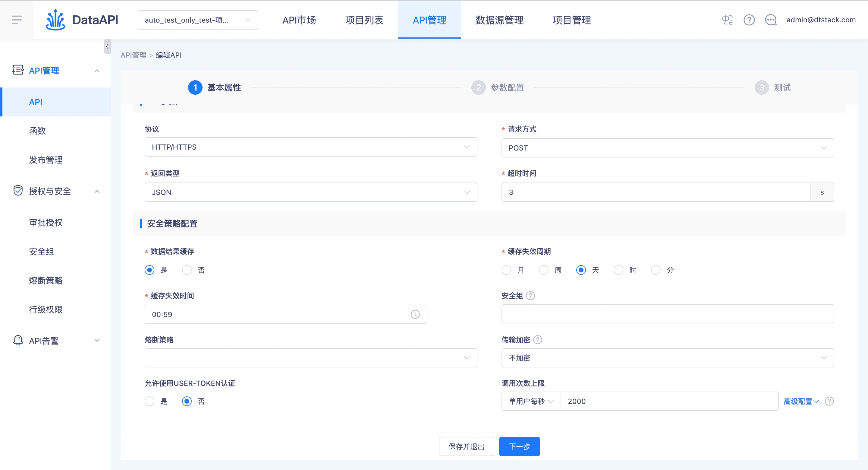The image size is (868, 470).
Task: Open the 返回类型 JSON dropdown
Action: point(311,192)
